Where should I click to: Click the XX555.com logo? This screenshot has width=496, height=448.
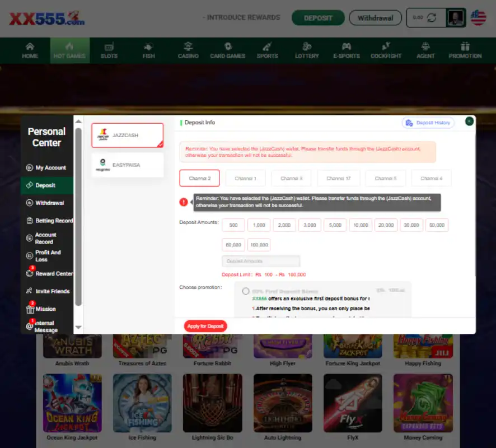[47, 18]
